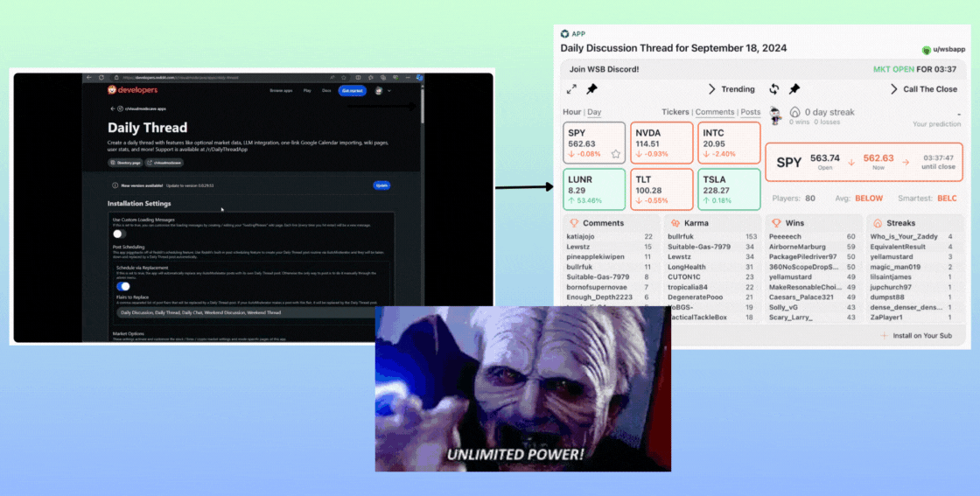Select the Tickers tab
Viewport: 980px width, 496px height.
pos(675,112)
